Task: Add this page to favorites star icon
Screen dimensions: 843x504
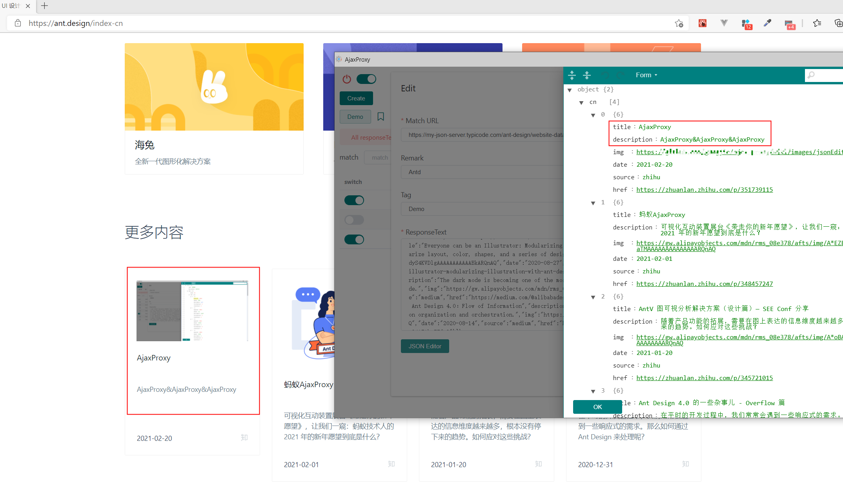Action: pyautogui.click(x=679, y=23)
